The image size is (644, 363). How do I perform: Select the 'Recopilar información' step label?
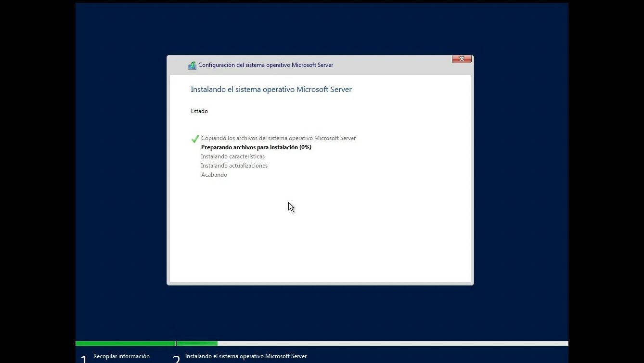(x=121, y=356)
